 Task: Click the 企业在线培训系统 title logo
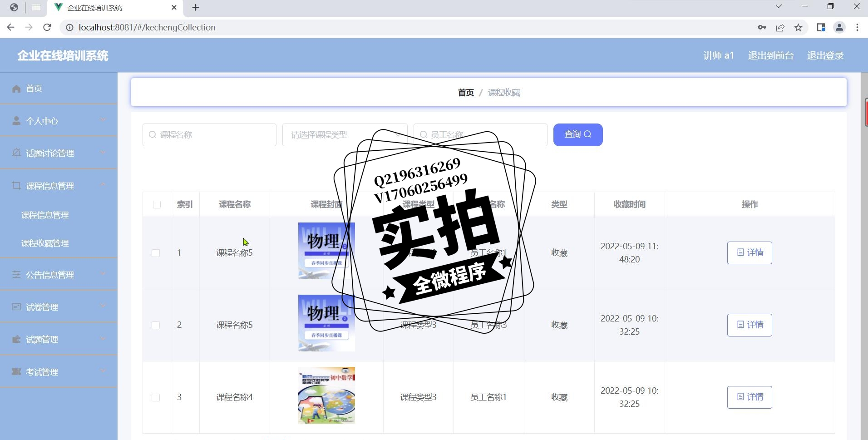(x=63, y=55)
